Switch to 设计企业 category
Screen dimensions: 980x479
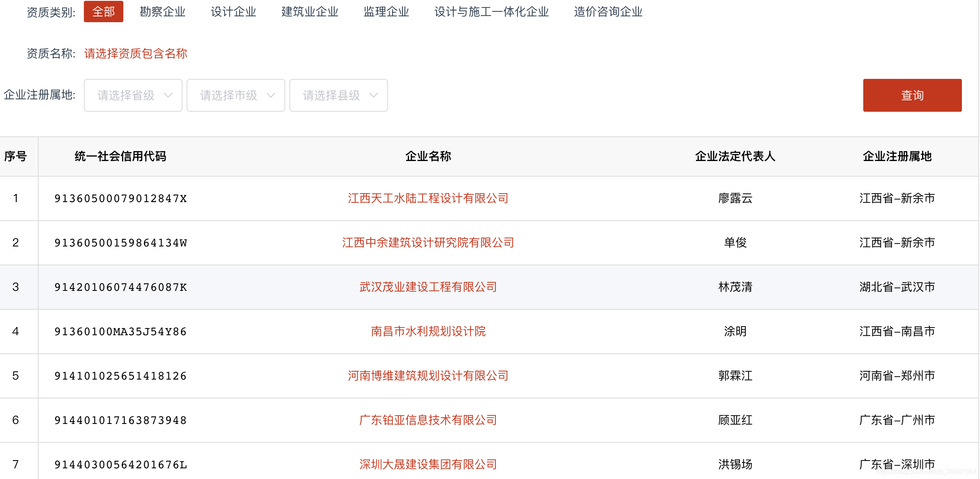click(233, 12)
